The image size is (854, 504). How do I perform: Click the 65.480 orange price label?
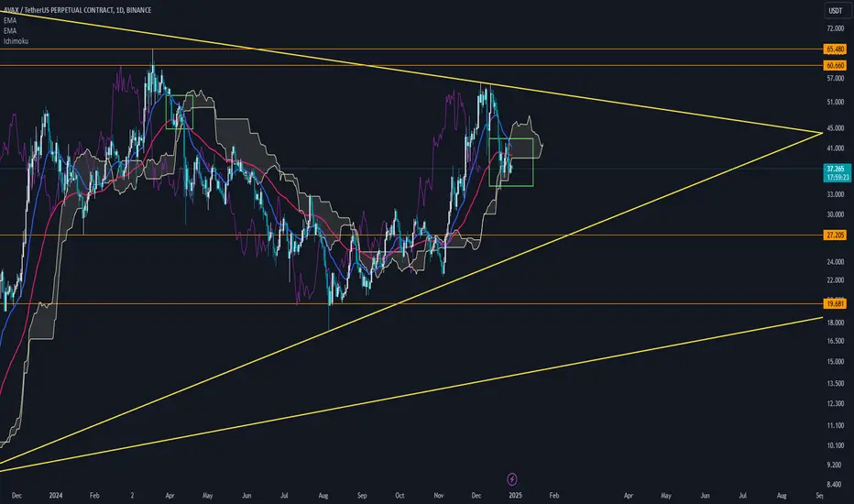[835, 49]
